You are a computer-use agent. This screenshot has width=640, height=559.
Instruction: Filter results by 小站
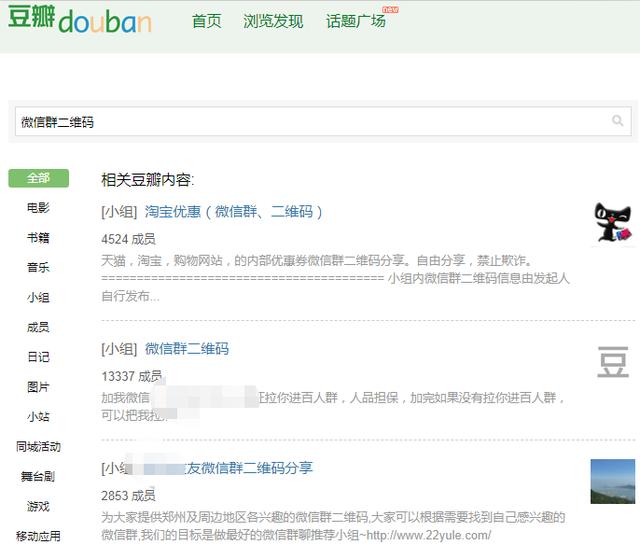tap(38, 417)
